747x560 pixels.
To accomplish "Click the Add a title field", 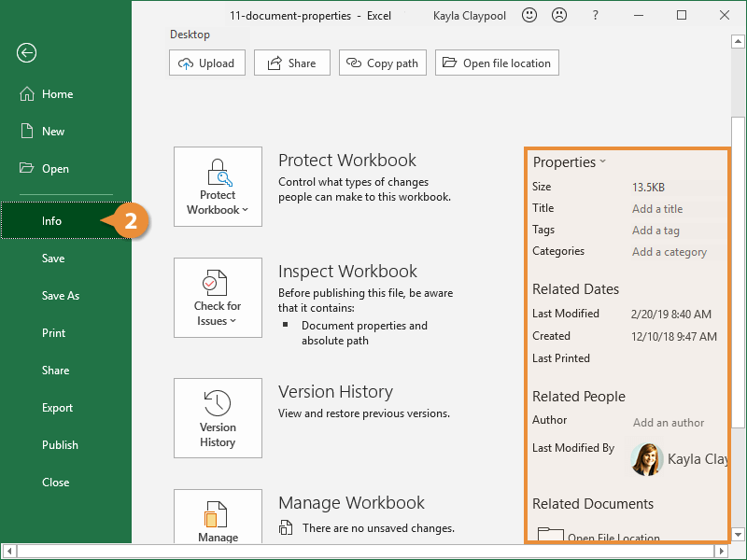I will pos(657,209).
